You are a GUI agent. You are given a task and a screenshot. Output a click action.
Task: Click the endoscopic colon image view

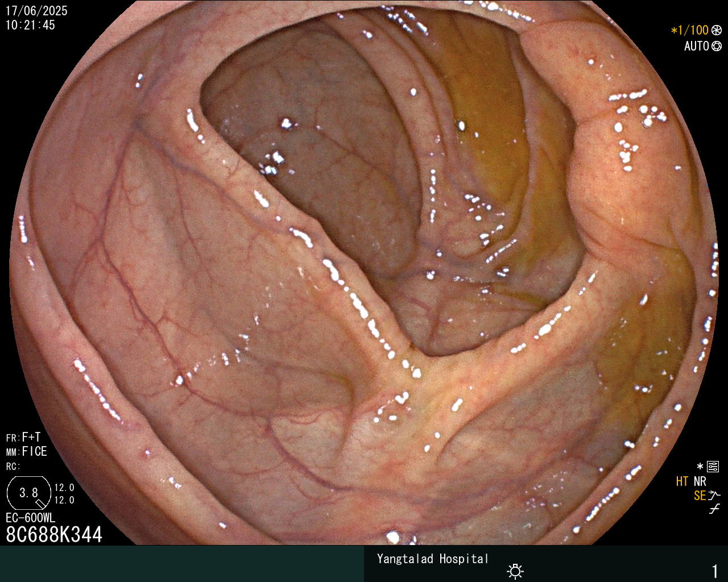coord(364,273)
